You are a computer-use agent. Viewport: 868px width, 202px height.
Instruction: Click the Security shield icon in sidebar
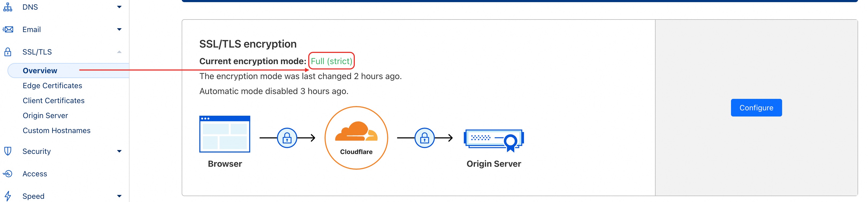click(x=8, y=151)
